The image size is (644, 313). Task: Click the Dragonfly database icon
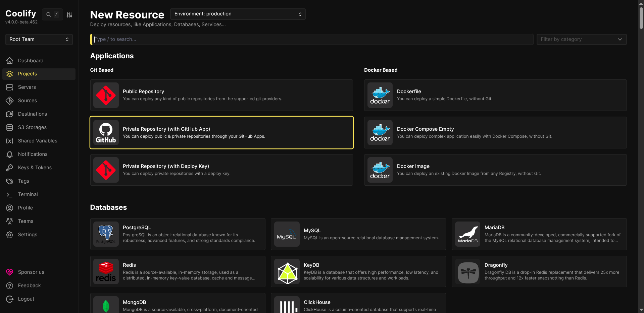[x=467, y=271]
